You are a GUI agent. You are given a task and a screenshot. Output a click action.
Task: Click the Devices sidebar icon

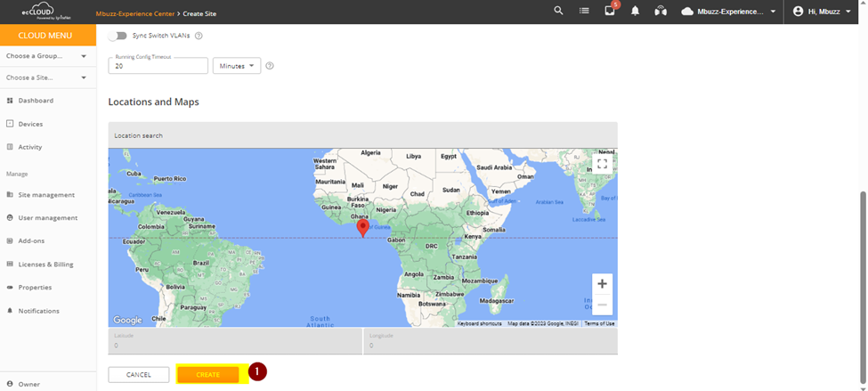tap(10, 124)
